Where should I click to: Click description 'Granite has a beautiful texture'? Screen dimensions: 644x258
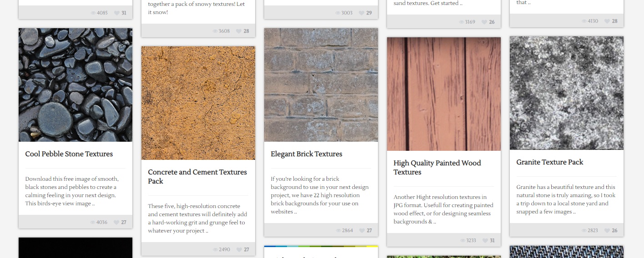point(566,199)
